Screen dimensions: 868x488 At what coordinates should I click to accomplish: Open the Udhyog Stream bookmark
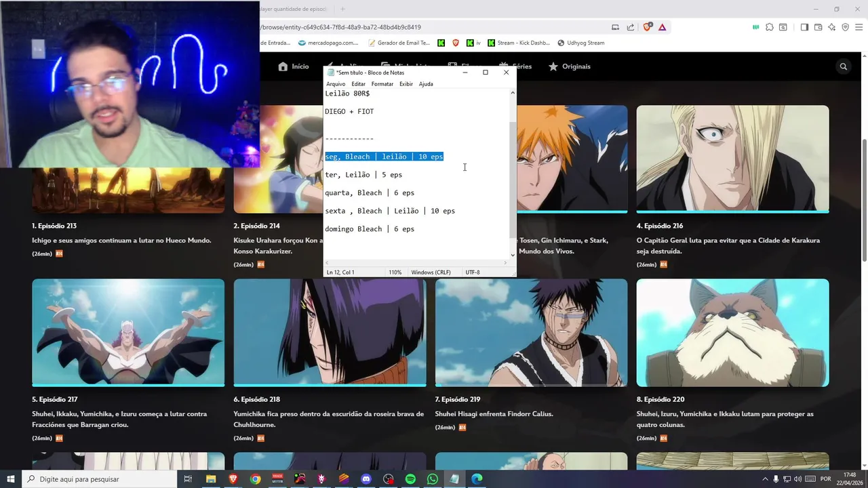click(x=580, y=43)
